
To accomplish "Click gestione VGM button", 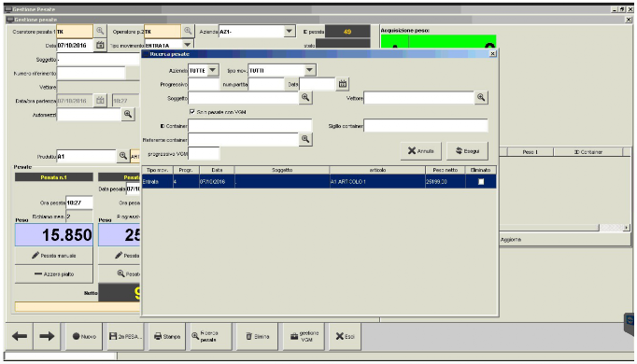I will (x=304, y=336).
